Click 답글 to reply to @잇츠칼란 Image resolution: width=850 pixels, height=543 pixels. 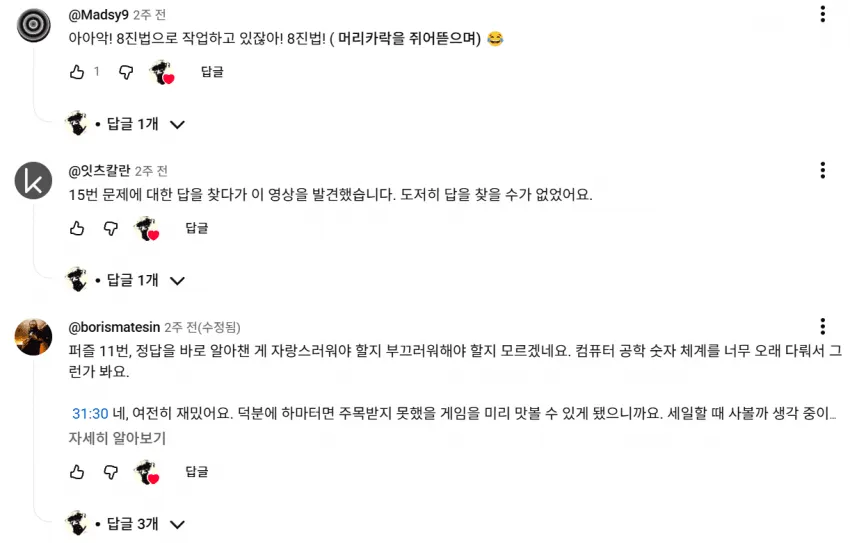point(196,228)
